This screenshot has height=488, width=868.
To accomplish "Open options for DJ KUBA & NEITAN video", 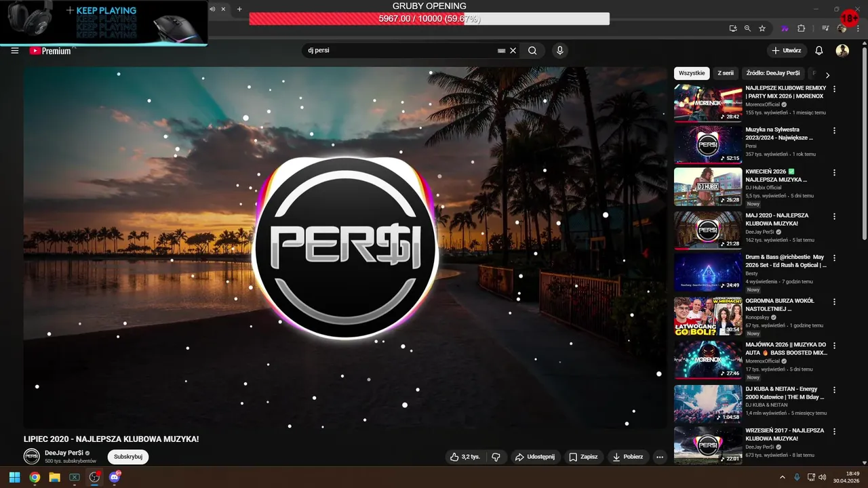I will coord(835,390).
